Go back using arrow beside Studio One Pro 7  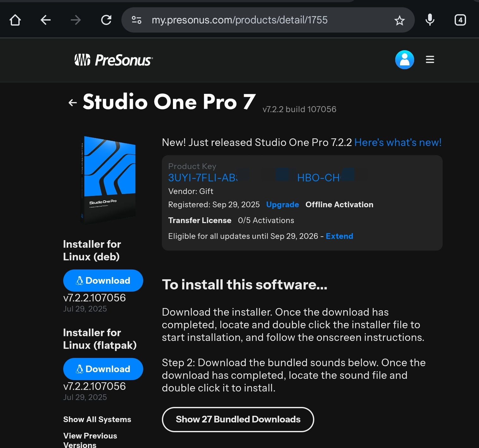tap(73, 103)
